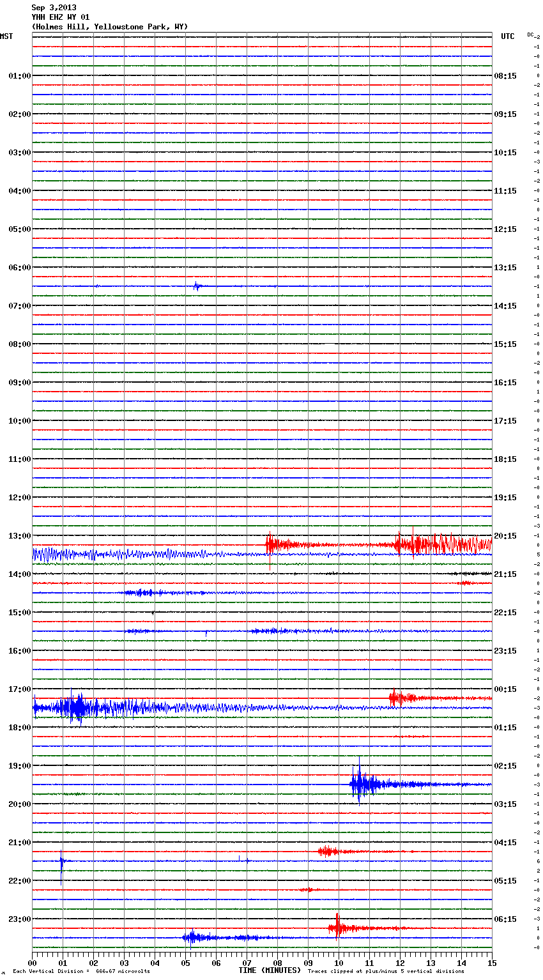
Task: Click minute '15' on the bottom time axis
Action: pos(492,963)
